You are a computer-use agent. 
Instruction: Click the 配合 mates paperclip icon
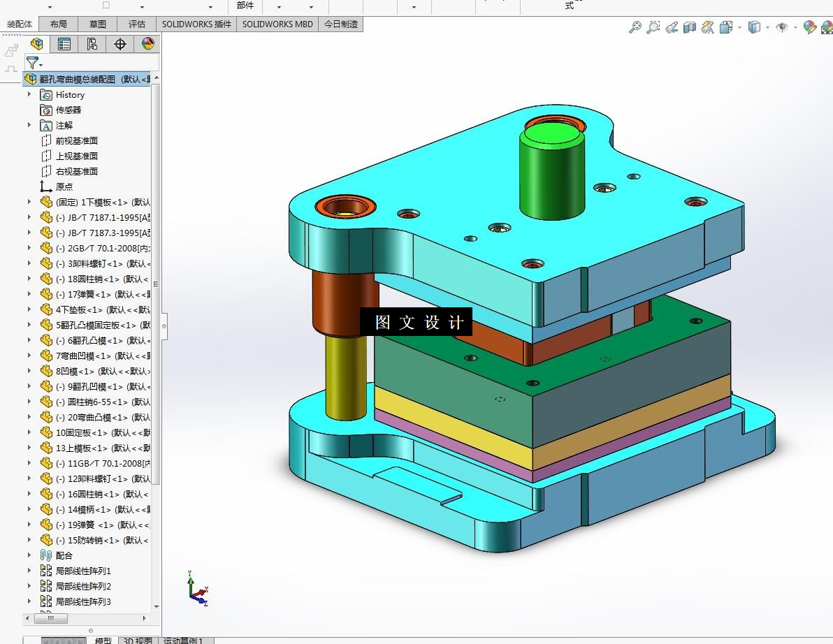tap(46, 555)
